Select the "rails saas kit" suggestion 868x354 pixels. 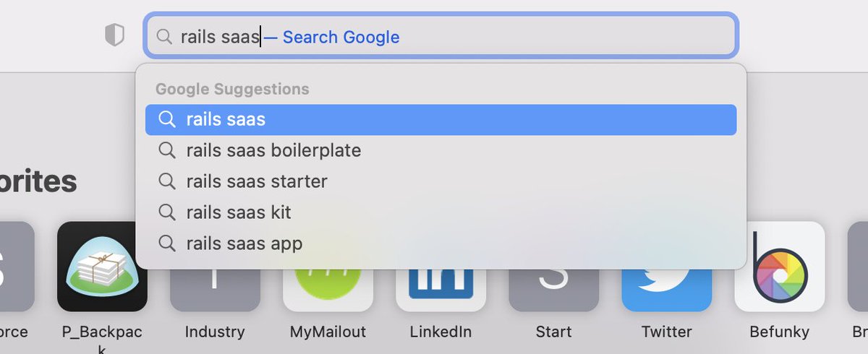coord(239,212)
